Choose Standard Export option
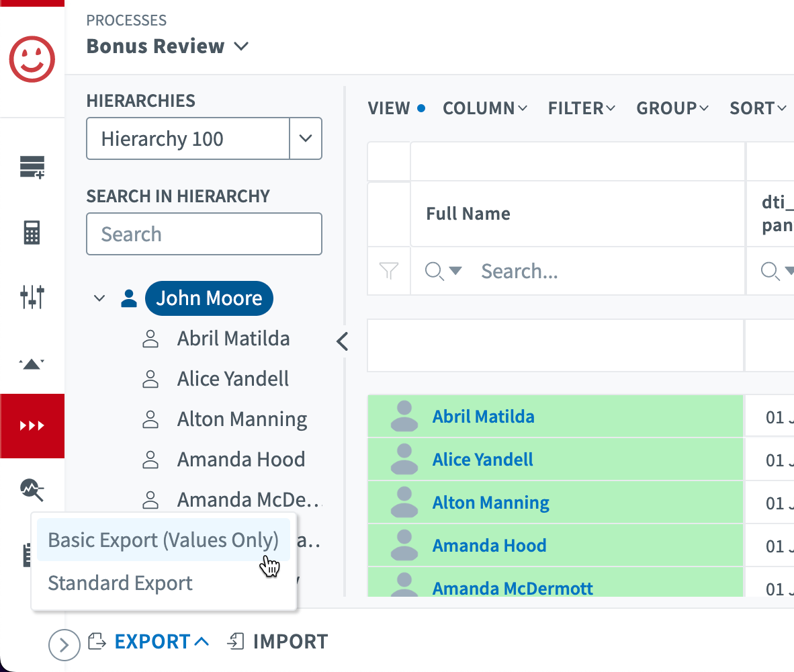Viewport: 794px width, 672px height. [120, 583]
